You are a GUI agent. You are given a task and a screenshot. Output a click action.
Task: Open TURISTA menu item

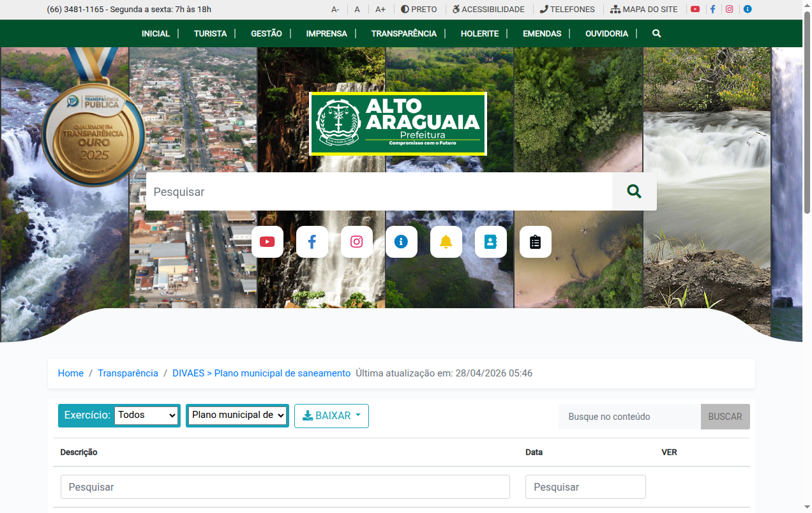211,33
